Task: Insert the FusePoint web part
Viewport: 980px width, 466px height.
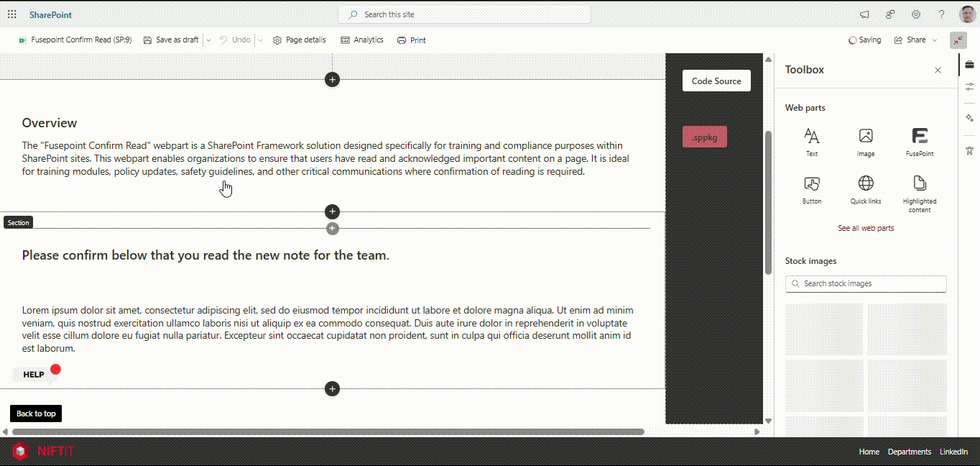Action: pyautogui.click(x=919, y=141)
